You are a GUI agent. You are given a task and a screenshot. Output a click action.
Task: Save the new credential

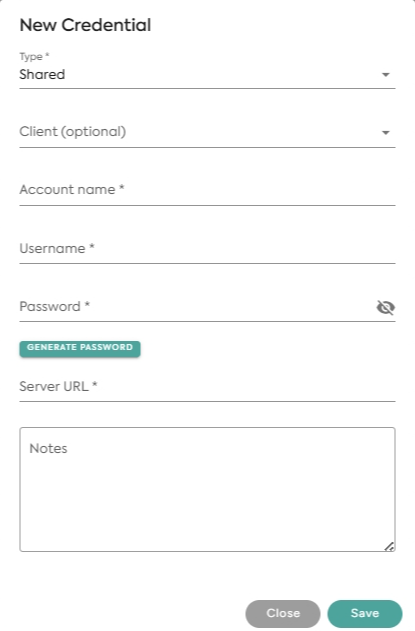365,613
